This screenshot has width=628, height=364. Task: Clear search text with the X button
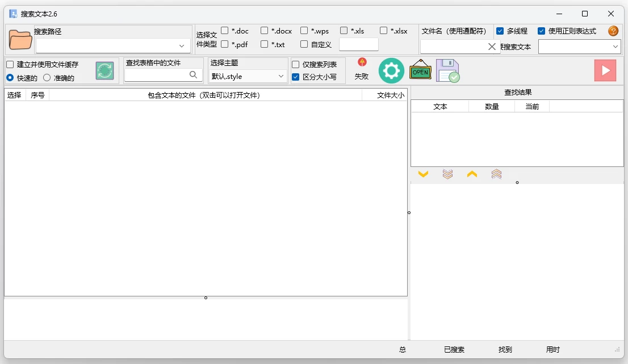pos(491,47)
